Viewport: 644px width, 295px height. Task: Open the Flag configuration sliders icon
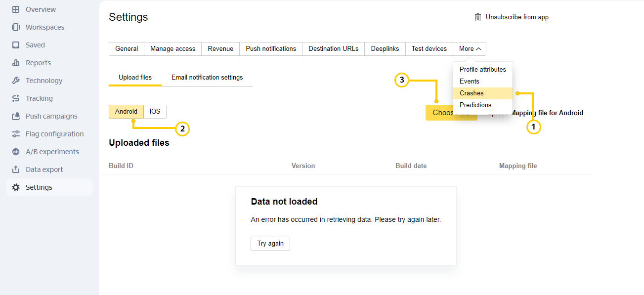tap(16, 134)
